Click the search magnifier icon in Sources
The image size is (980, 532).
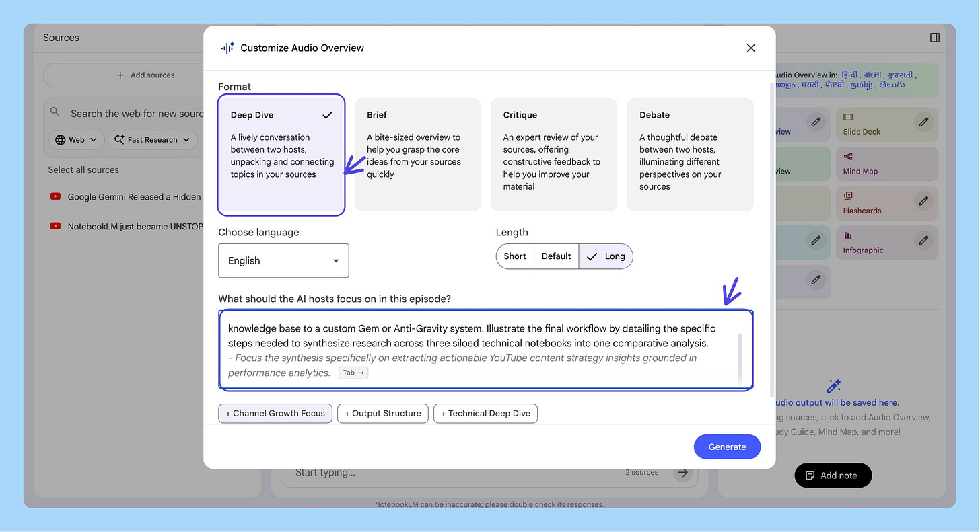(55, 112)
